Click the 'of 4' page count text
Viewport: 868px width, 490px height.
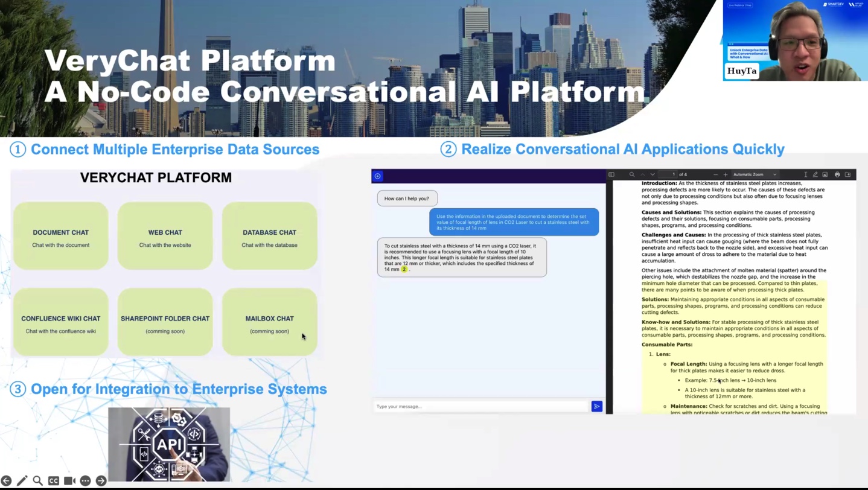point(683,174)
